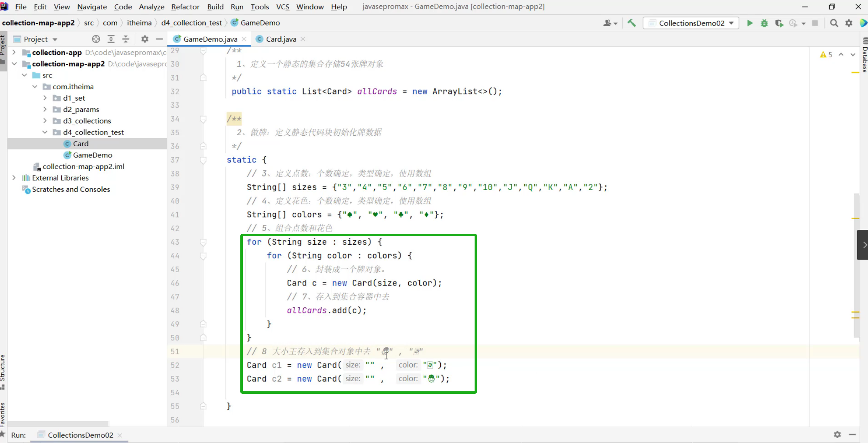868x443 pixels.
Task: Click Expand All in Project panel
Action: click(111, 39)
